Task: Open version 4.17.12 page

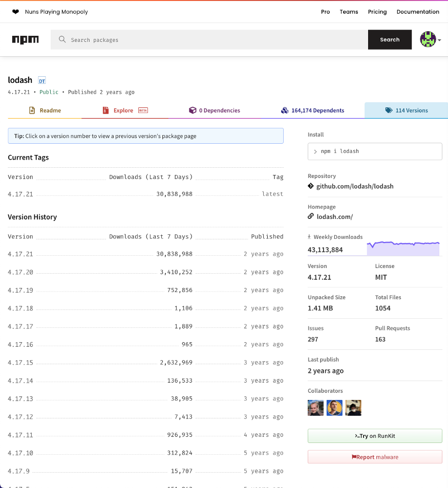Action: tap(20, 416)
